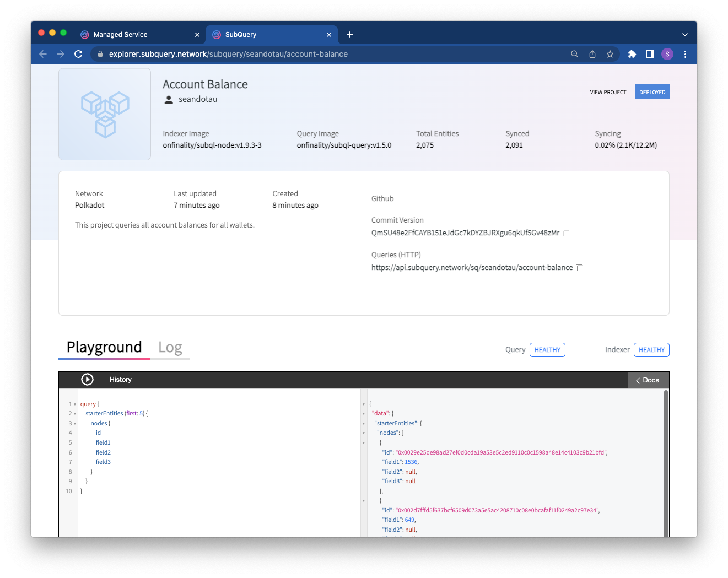Click the share page icon in address bar
This screenshot has height=578, width=728.
coord(592,54)
